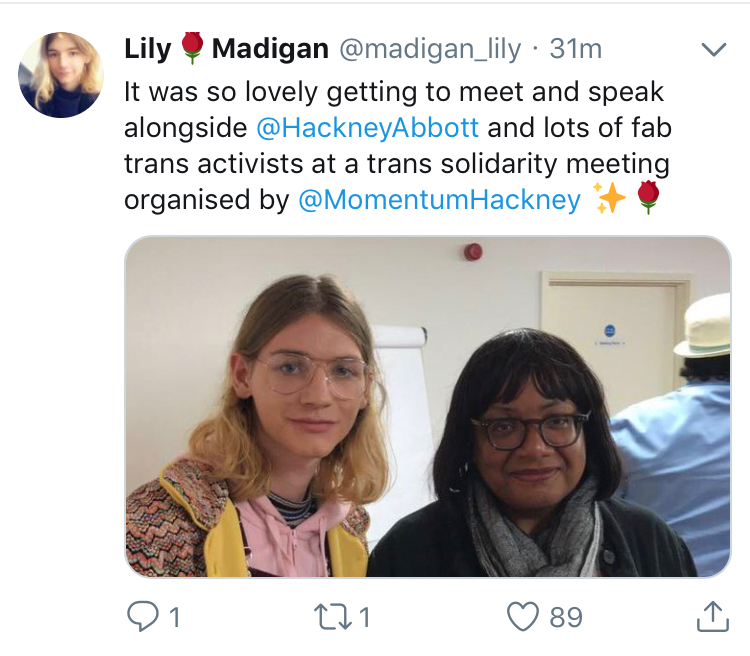This screenshot has width=750, height=656.
Task: Expand the tweet options chevron menu
Action: (x=714, y=49)
